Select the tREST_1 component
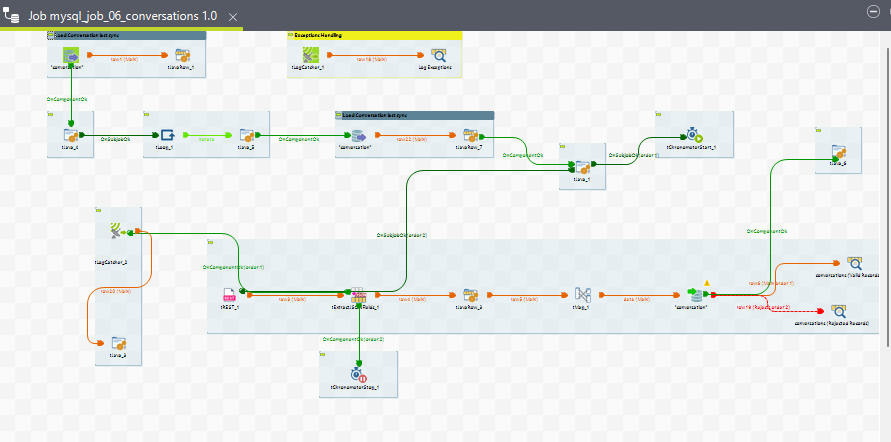Screen dimensions: 891x442 229,295
